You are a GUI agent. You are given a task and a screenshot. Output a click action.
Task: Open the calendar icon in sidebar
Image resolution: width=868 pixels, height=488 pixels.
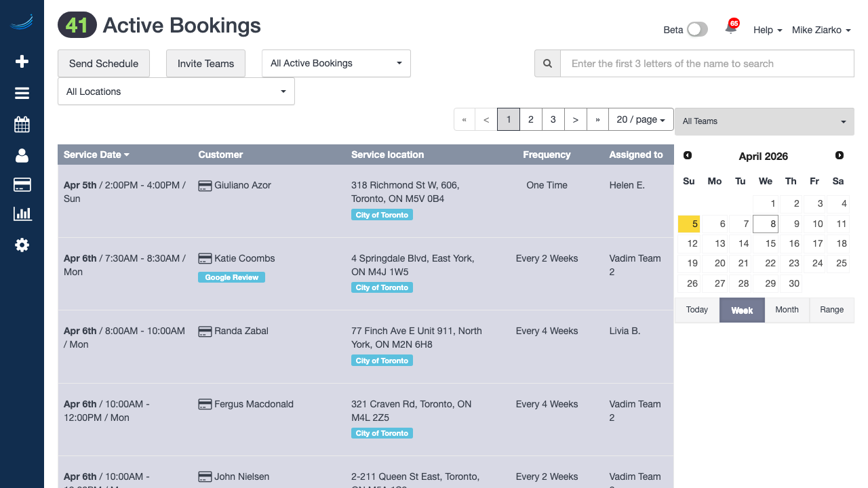point(22,125)
